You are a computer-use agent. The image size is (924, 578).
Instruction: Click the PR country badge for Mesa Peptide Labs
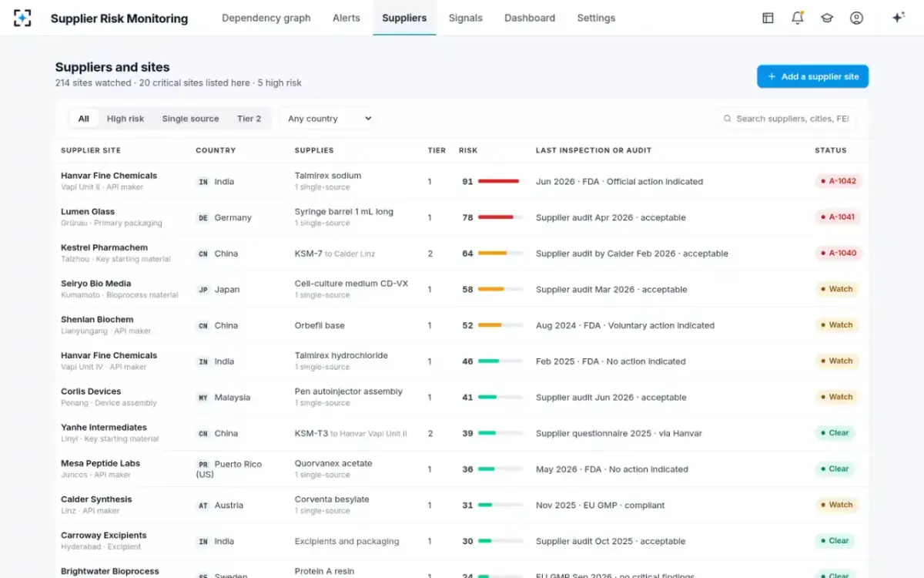203,465
